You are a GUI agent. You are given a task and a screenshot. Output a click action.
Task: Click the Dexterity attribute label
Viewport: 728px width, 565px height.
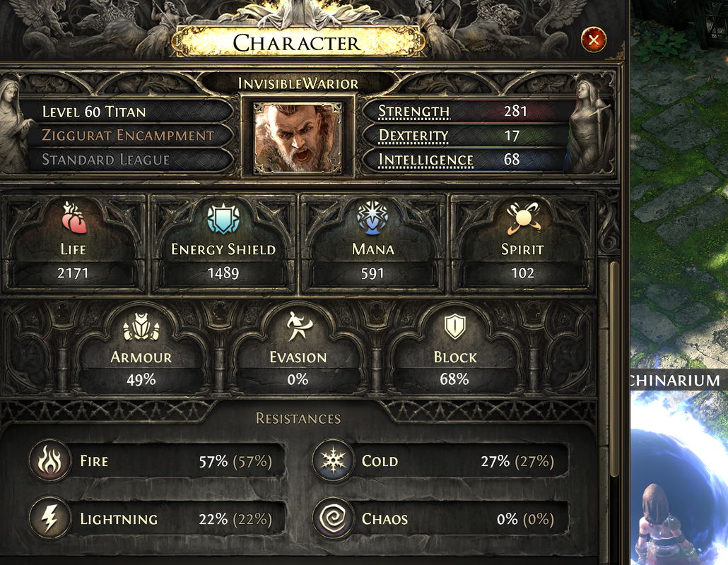pyautogui.click(x=413, y=136)
